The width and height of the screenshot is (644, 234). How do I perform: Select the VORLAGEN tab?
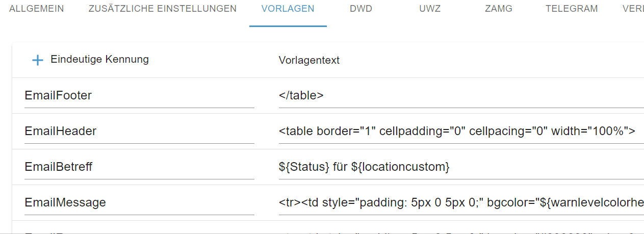(x=288, y=9)
